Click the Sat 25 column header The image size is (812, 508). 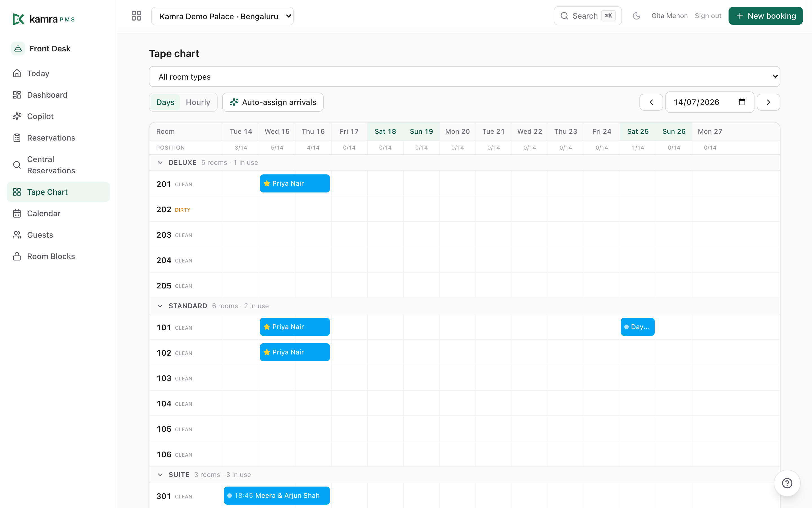[x=638, y=131]
